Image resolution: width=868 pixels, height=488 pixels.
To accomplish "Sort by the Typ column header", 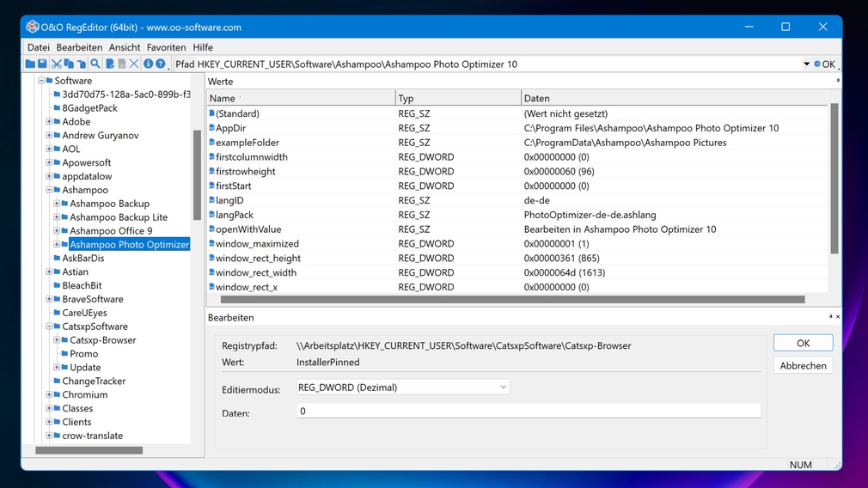I will (x=458, y=99).
